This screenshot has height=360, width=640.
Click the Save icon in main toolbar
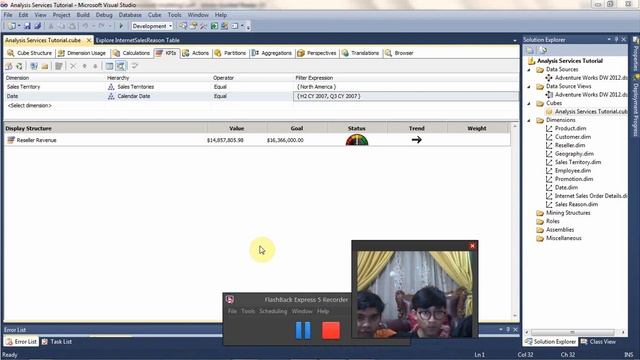point(27,26)
